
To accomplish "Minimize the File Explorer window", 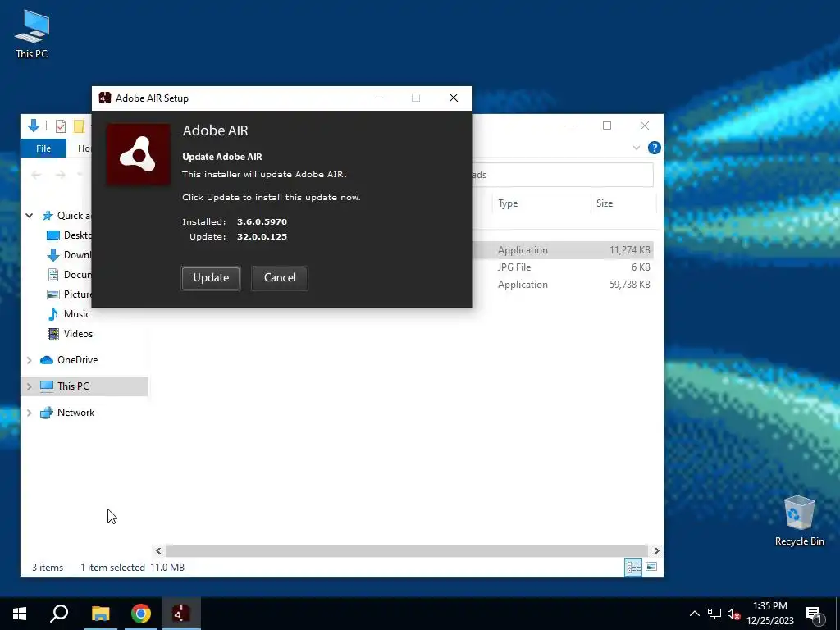I will [x=570, y=126].
